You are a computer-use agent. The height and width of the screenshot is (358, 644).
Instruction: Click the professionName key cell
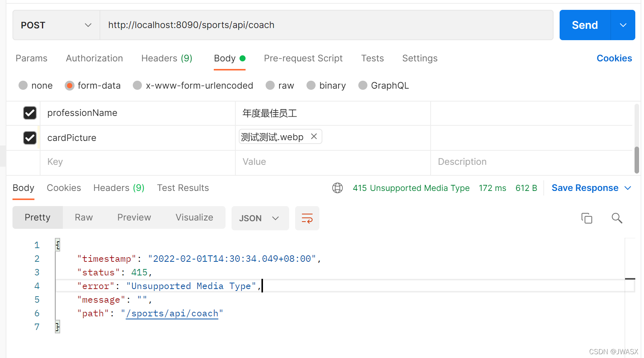point(138,113)
